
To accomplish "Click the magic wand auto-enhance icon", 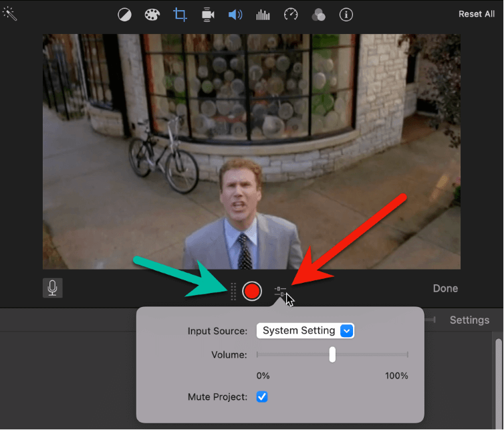I will [9, 14].
